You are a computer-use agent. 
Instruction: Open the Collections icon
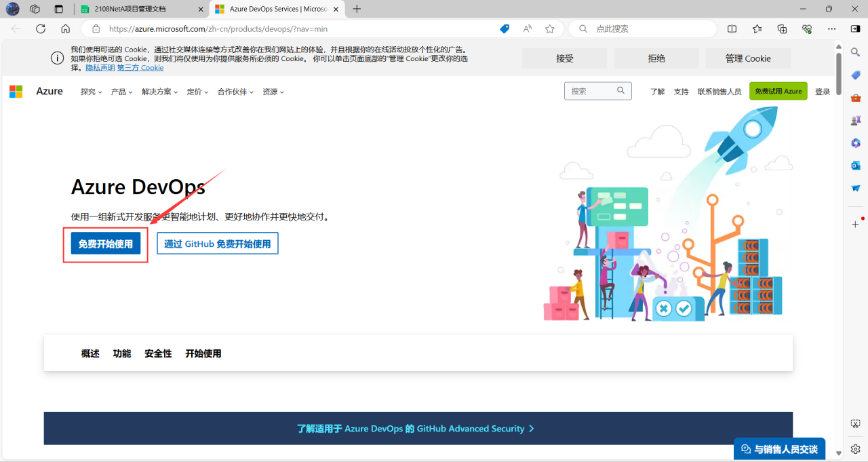(x=782, y=28)
